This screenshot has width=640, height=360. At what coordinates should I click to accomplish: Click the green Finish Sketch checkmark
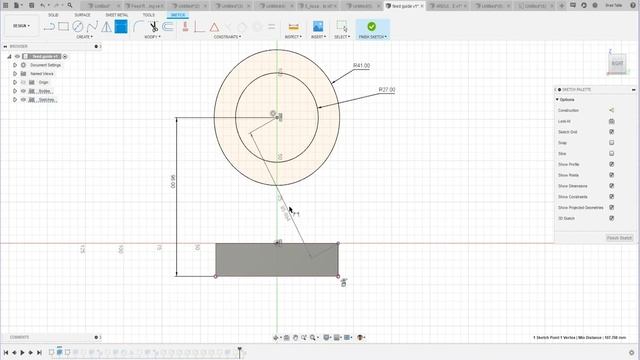click(372, 27)
